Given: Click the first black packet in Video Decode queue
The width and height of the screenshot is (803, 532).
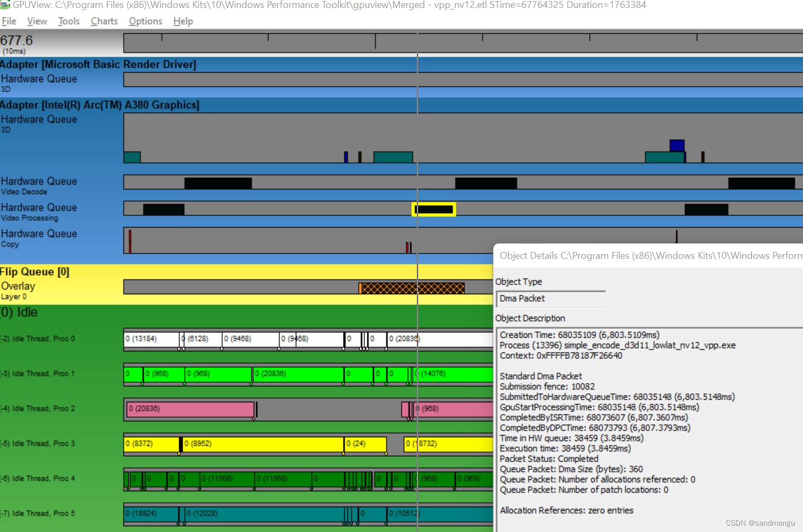Looking at the screenshot, I should click(x=218, y=183).
